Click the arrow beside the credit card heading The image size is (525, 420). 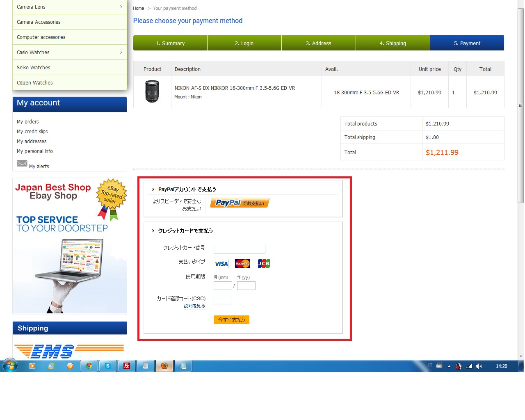point(153,231)
